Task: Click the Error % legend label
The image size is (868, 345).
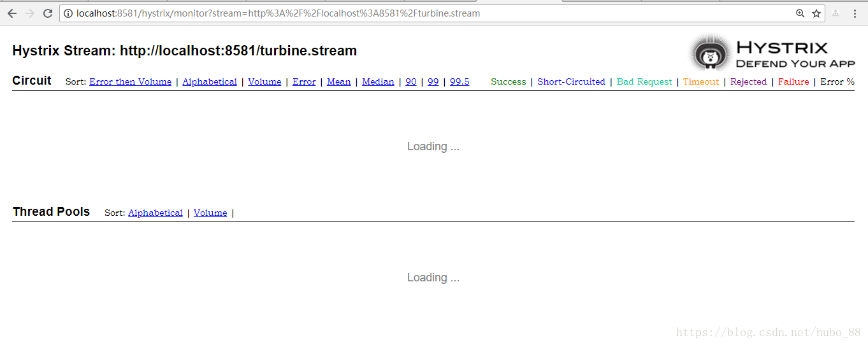Action: [x=837, y=81]
